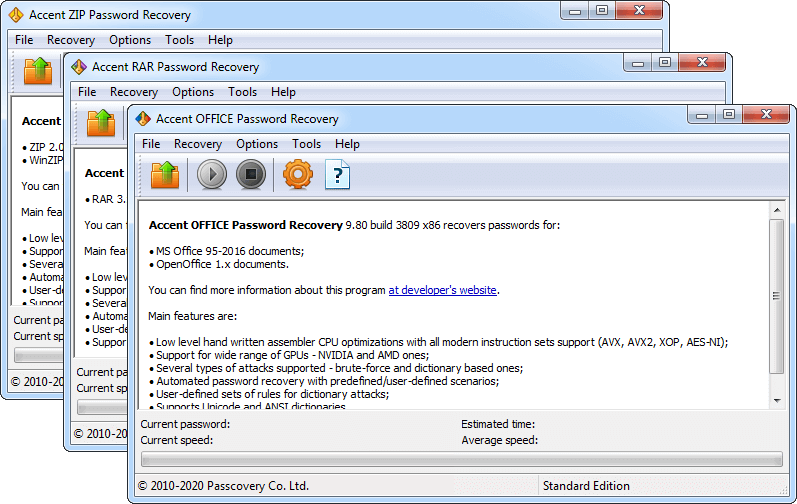Screen dimensions: 797x504
Task: Click 'Standard Edition' in the status bar
Action: click(x=586, y=486)
